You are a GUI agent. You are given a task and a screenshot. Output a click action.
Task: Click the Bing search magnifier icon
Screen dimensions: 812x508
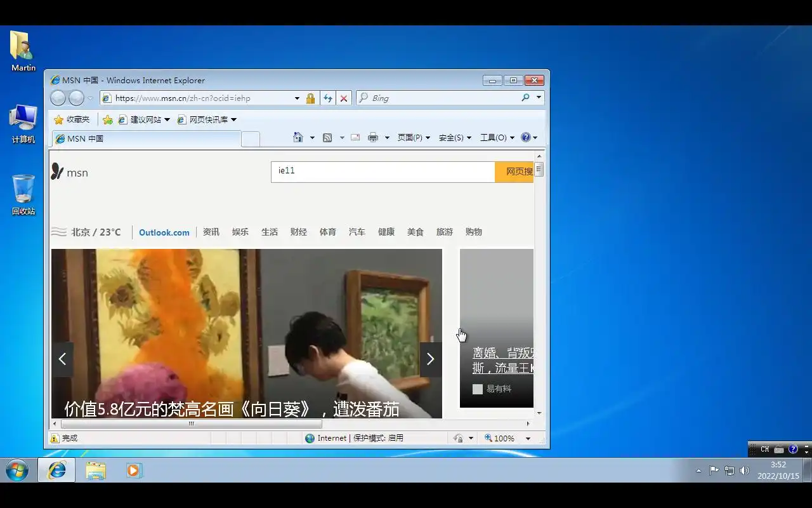[x=525, y=98]
